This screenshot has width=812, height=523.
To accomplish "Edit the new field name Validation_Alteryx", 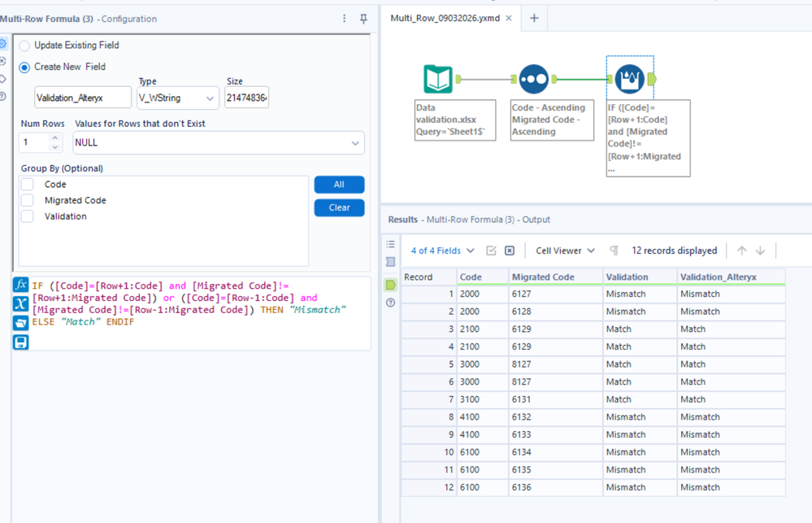I will 83,98.
